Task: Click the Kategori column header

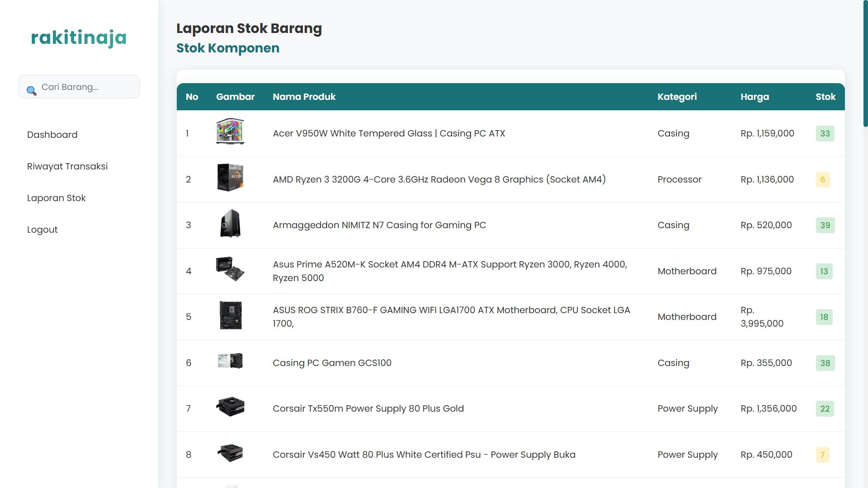Action: coord(677,97)
